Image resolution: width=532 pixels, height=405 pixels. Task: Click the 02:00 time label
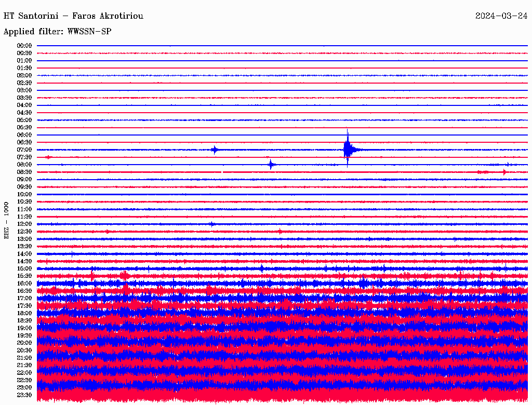coord(24,75)
